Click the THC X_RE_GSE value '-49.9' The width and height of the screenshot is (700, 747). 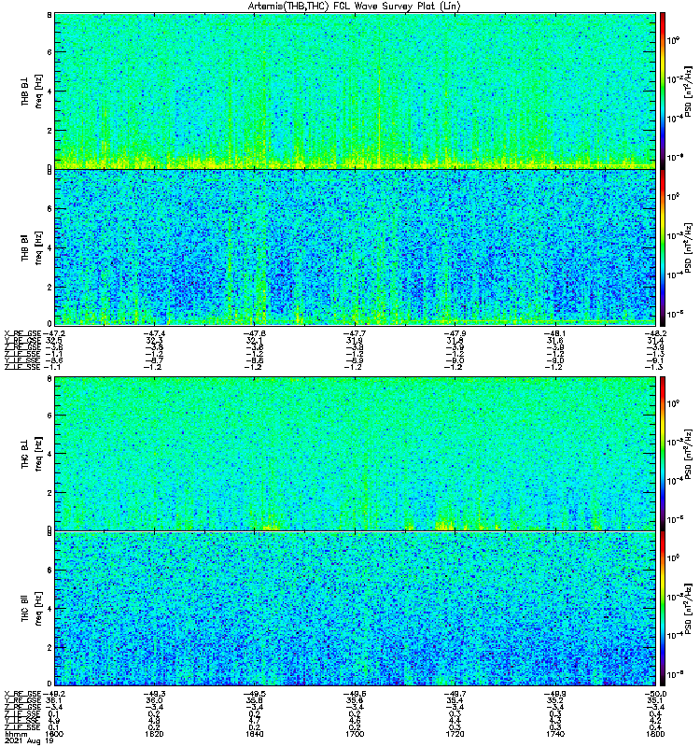coord(555,694)
